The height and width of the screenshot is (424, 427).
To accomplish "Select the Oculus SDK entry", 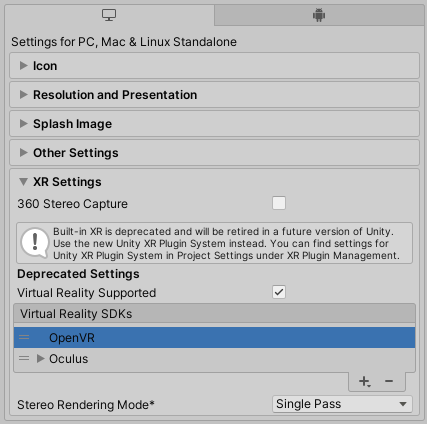I will [x=214, y=359].
